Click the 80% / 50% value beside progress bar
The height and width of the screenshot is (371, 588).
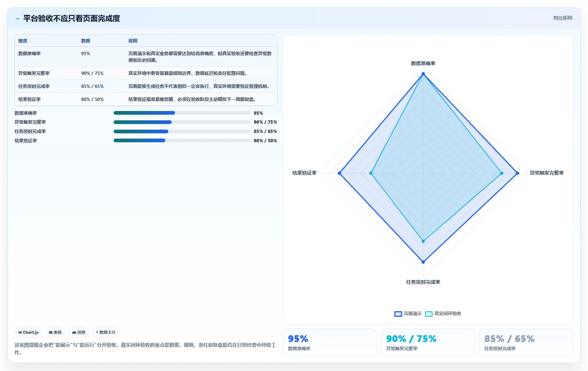pos(265,141)
